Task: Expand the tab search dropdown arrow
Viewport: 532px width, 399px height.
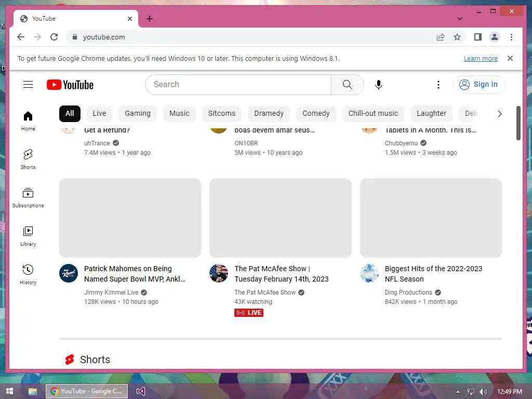Action: tap(459, 19)
